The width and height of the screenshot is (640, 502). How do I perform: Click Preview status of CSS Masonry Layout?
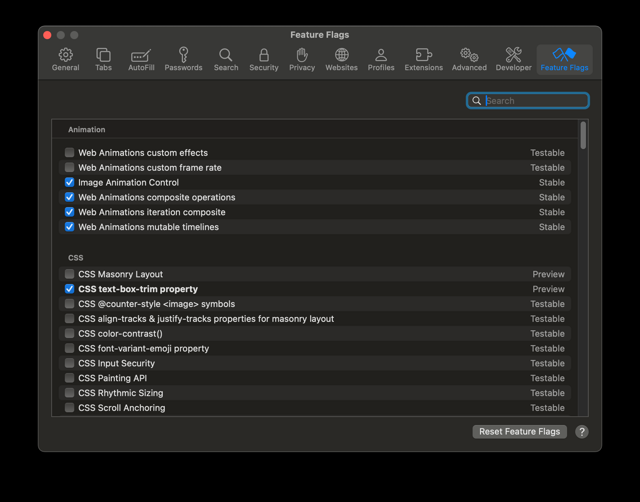548,274
